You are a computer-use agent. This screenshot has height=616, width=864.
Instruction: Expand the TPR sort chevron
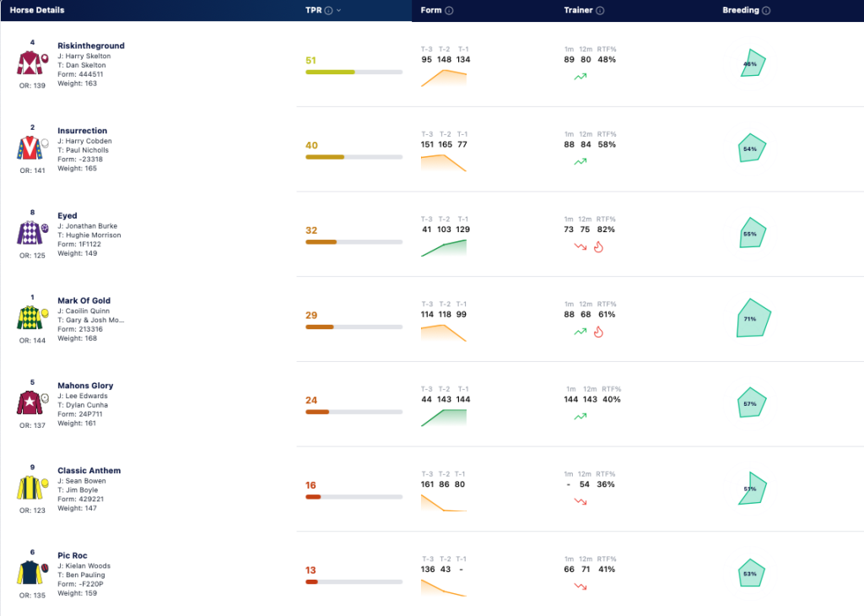pos(338,10)
